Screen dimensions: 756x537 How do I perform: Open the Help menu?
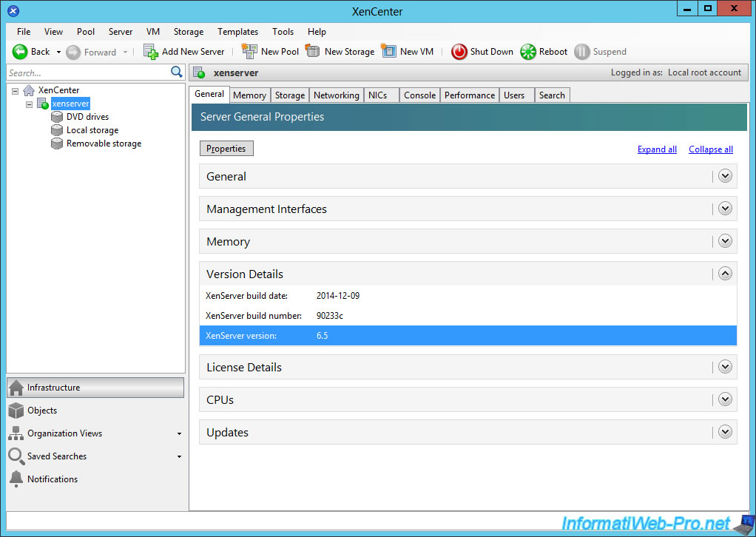point(317,32)
